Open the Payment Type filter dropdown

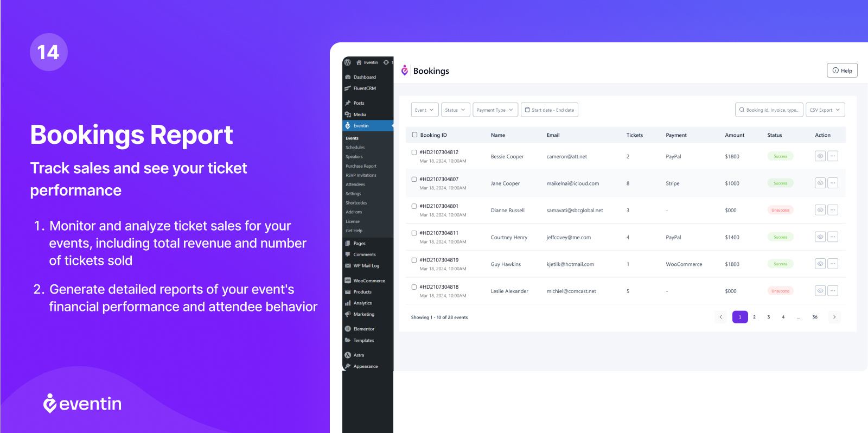pos(495,110)
